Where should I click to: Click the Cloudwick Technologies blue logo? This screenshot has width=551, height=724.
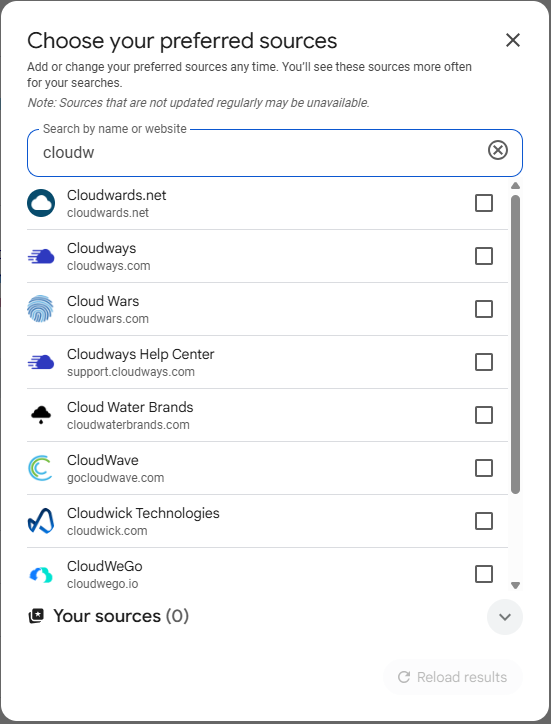tap(41, 521)
